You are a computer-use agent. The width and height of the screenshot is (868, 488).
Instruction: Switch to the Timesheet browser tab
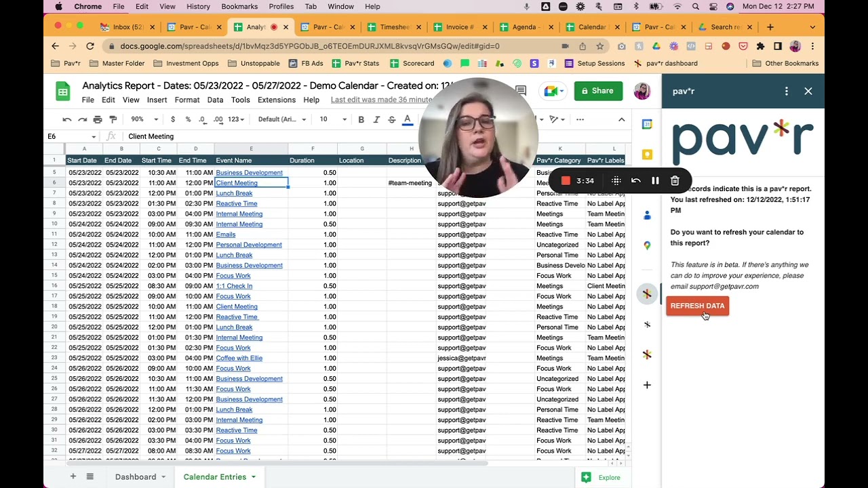tap(395, 27)
